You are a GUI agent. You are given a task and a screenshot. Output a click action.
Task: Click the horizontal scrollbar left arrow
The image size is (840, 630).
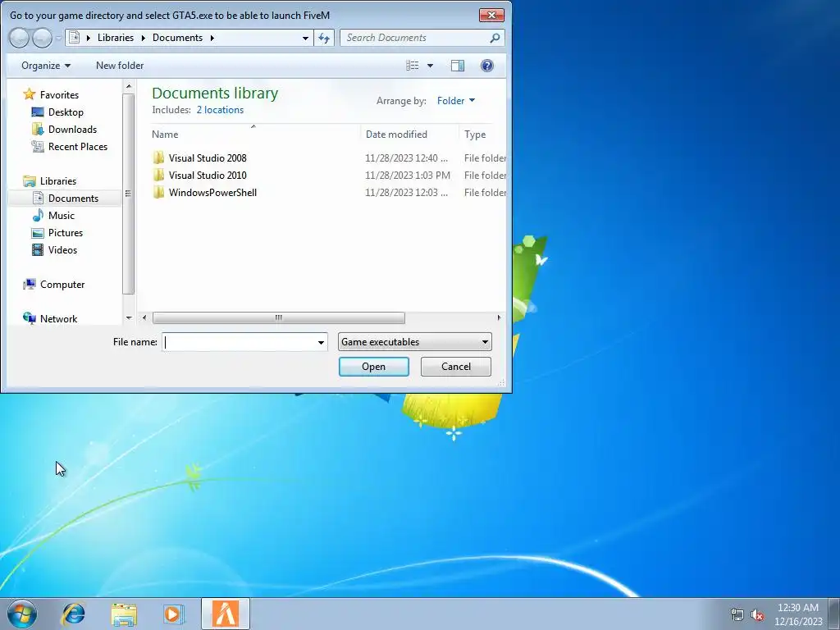coord(144,317)
